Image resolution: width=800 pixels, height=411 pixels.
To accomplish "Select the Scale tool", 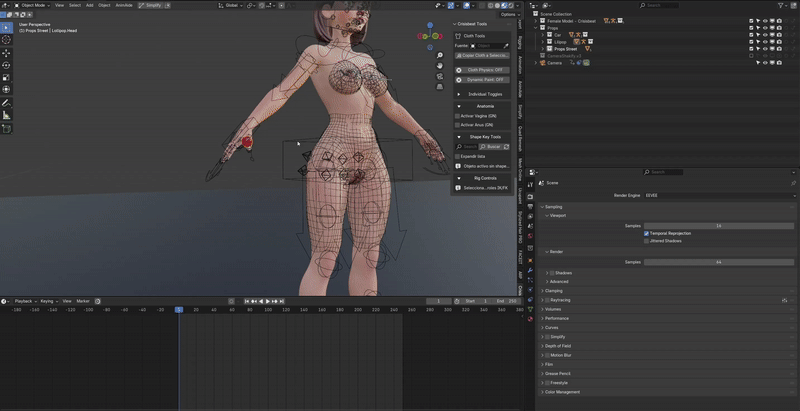I will point(6,78).
